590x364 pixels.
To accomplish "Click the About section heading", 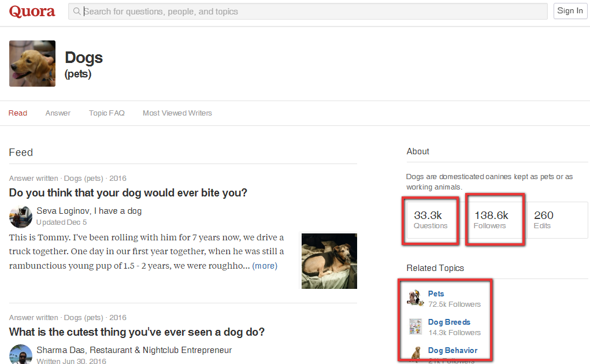I will 418,151.
